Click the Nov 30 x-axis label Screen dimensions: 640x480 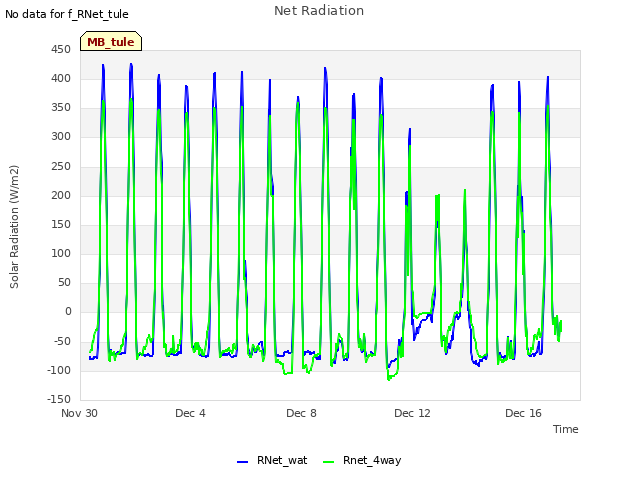point(79,413)
